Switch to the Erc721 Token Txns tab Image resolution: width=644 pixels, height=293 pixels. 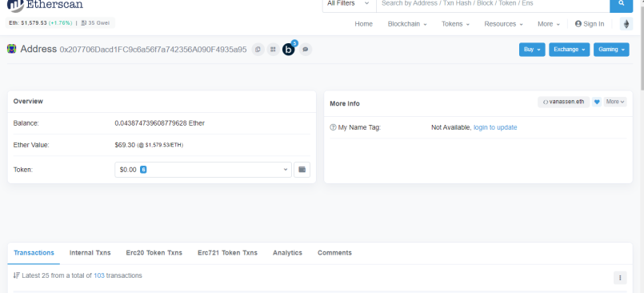(x=227, y=253)
